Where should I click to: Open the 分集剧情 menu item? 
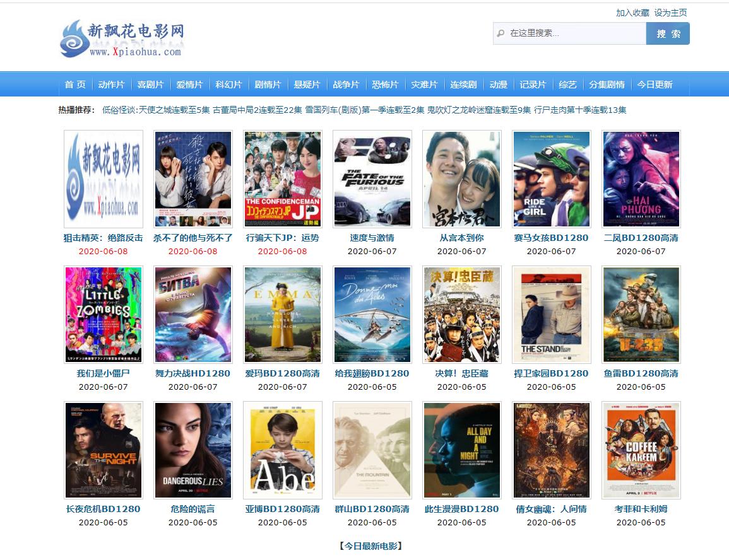[607, 85]
